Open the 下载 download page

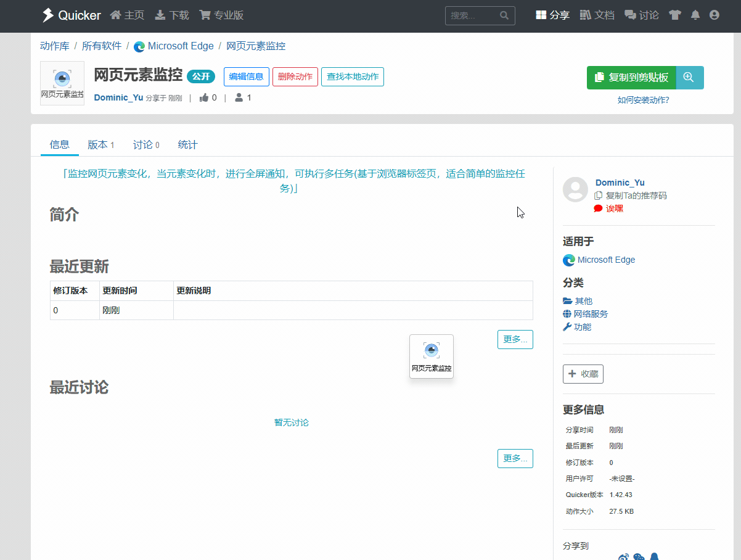point(172,15)
